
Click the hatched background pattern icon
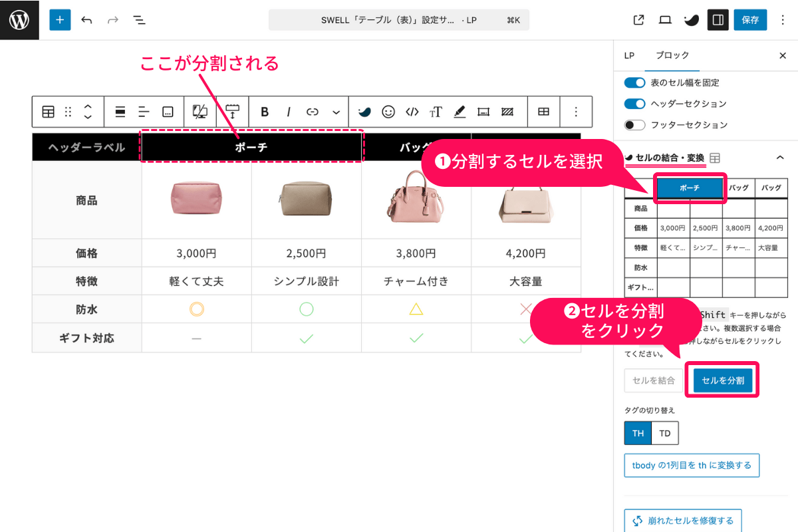click(505, 112)
